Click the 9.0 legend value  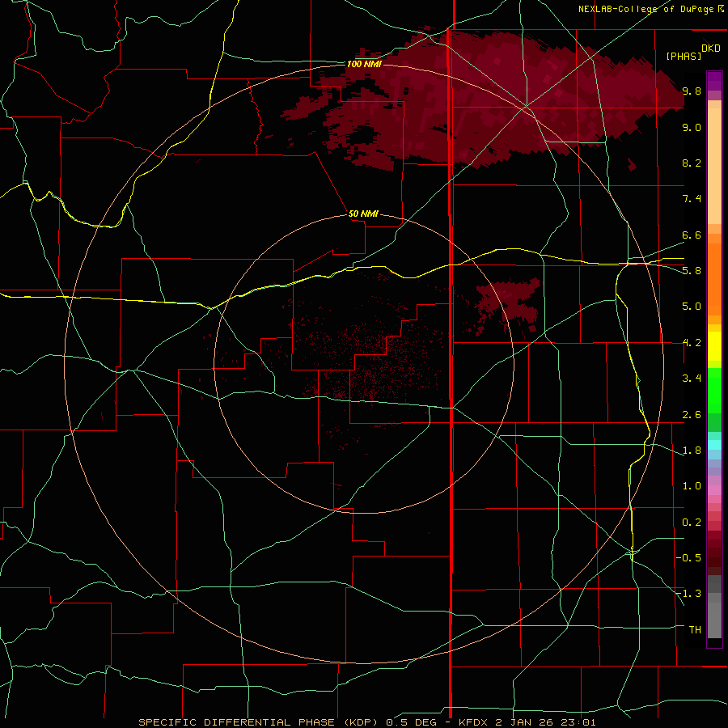point(692,127)
